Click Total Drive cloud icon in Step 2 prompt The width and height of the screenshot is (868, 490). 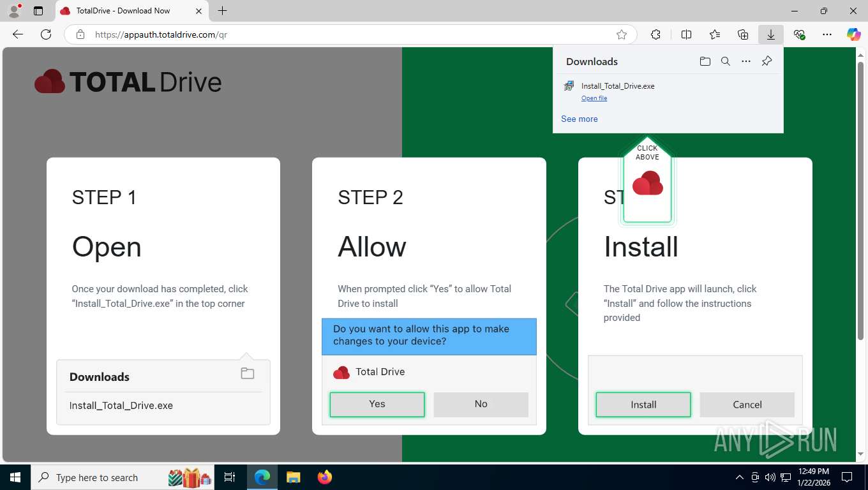point(341,372)
